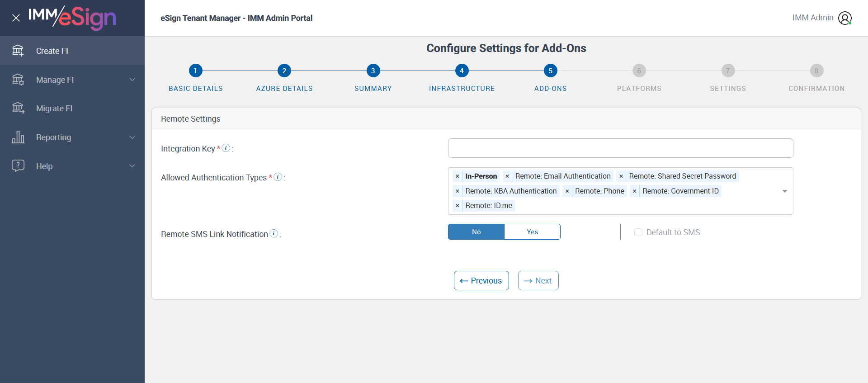Remove the In-Person authentication tag

tap(458, 176)
